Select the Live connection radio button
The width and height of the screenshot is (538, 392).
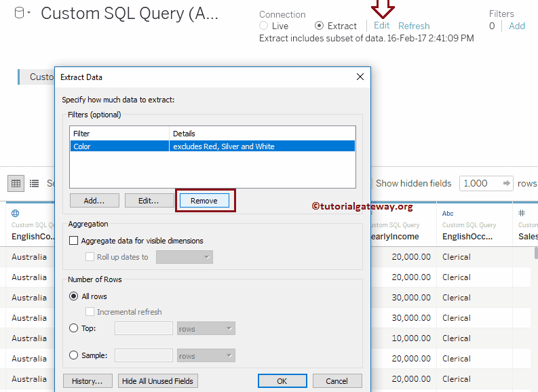(263, 26)
